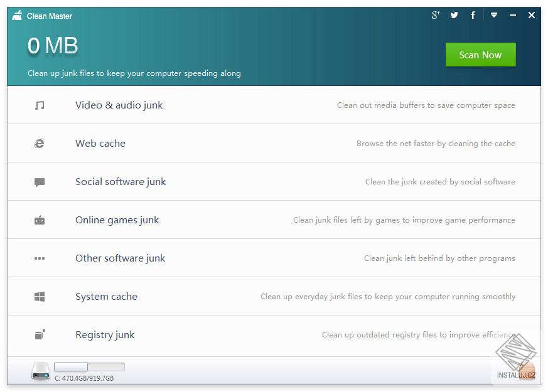The image size is (548, 392).
Task: Click the Clean Master broom logo icon
Action: pyautogui.click(x=17, y=16)
